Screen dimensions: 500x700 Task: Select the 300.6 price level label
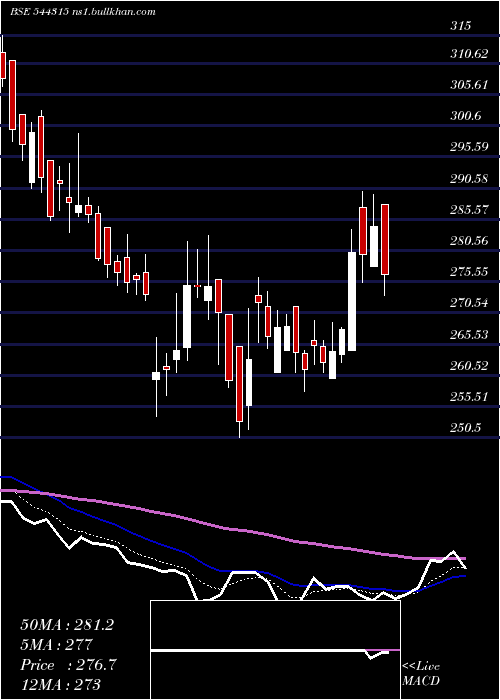(x=466, y=116)
